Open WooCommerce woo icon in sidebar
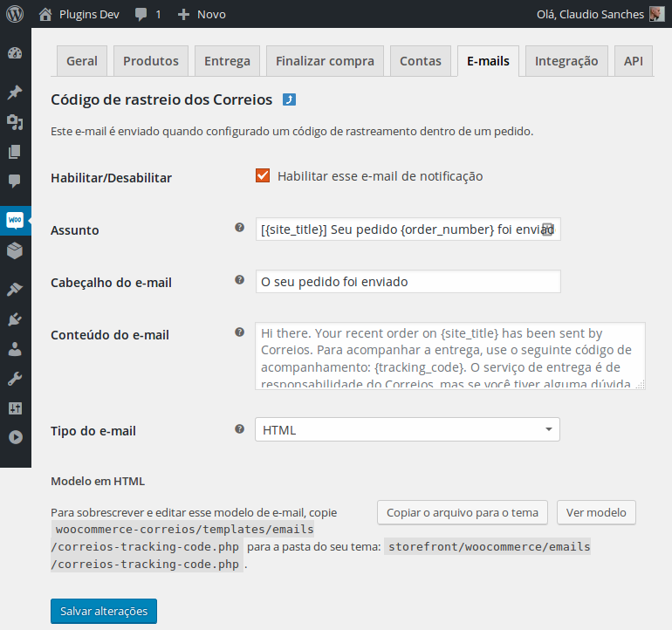Viewport: 672px width, 630px height. click(x=15, y=220)
